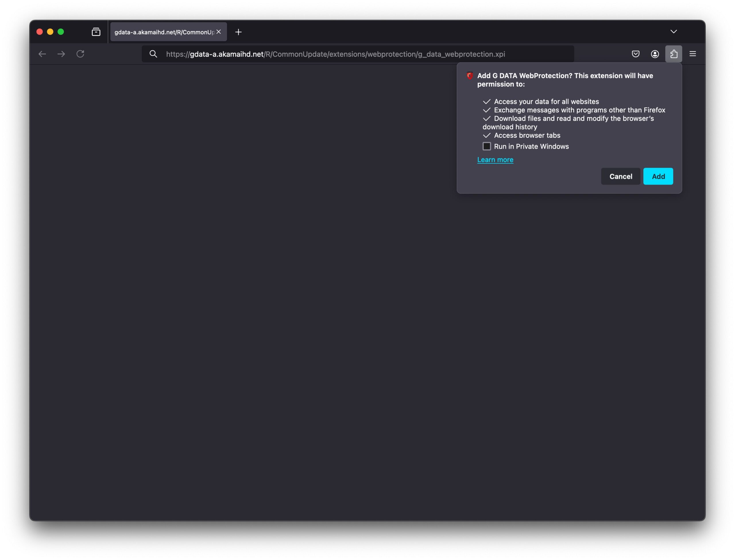Click 'Exchange messages with programs other than Firefox'
This screenshot has width=735, height=560.
tap(580, 110)
